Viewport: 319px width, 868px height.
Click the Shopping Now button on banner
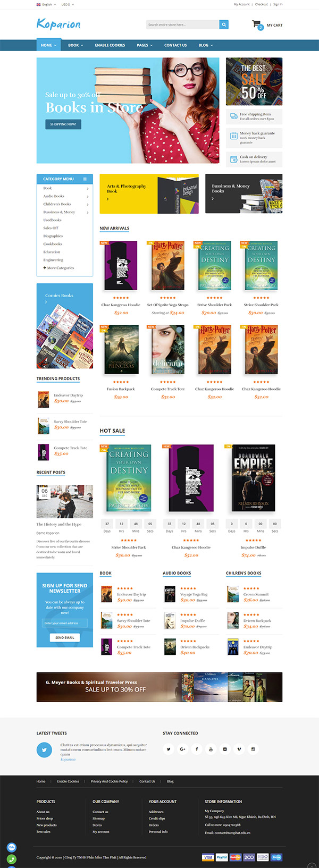(x=63, y=124)
